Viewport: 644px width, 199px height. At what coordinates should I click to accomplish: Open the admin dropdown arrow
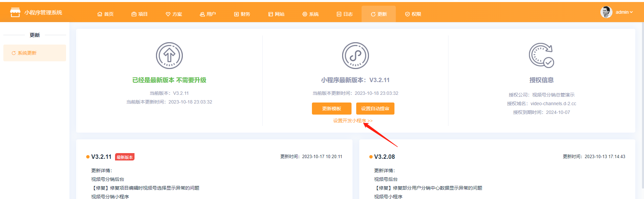(631, 12)
